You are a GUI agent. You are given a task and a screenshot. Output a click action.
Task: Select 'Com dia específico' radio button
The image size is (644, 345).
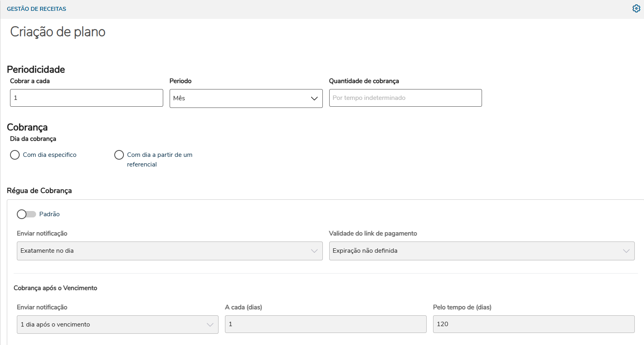coord(15,155)
